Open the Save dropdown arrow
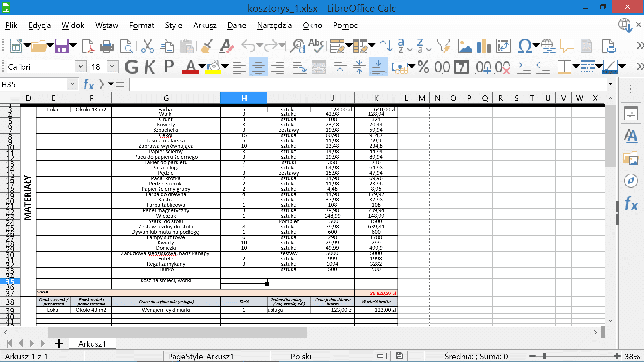The image size is (644, 362). (73, 45)
